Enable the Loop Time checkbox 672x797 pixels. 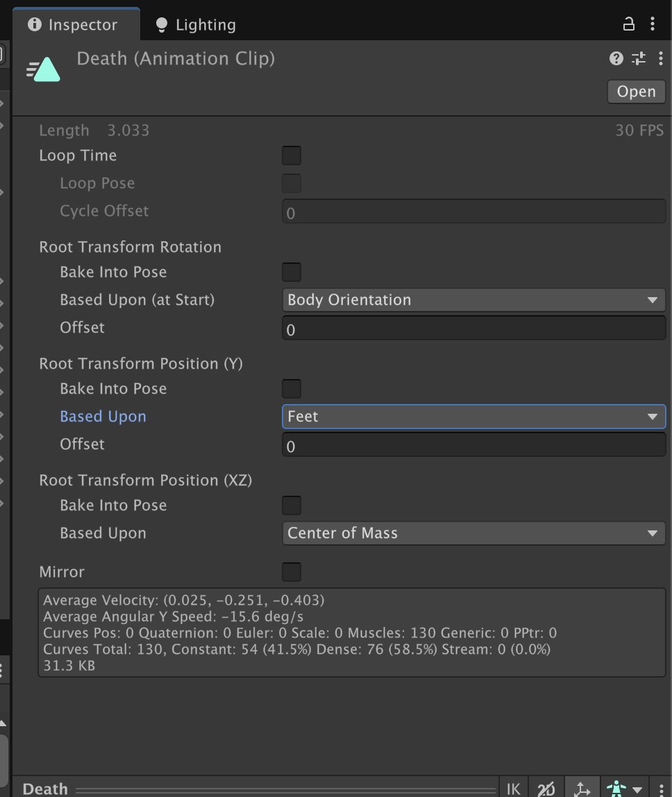point(292,156)
